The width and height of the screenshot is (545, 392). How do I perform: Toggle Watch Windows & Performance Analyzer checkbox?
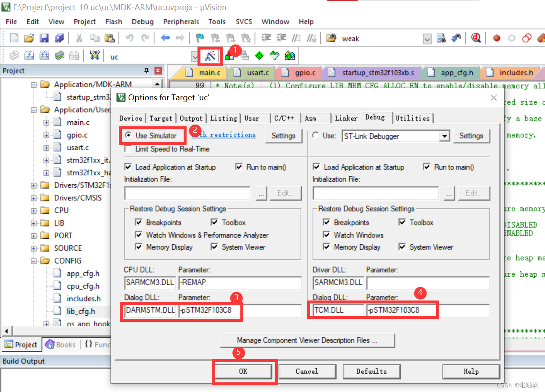coord(139,235)
